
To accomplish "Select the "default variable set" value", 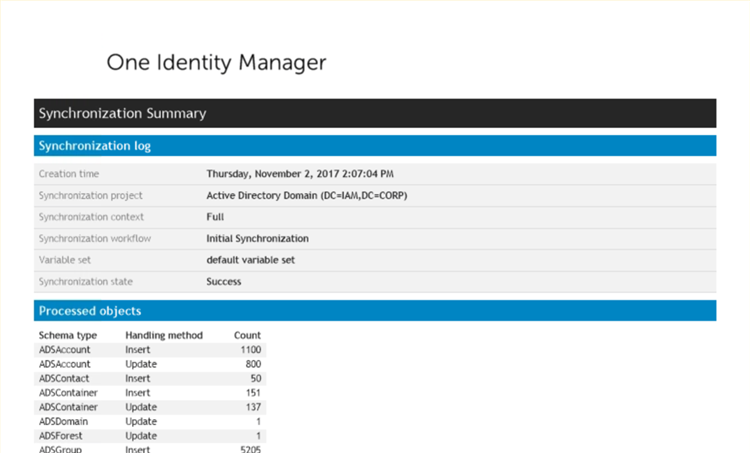I will (x=251, y=260).
